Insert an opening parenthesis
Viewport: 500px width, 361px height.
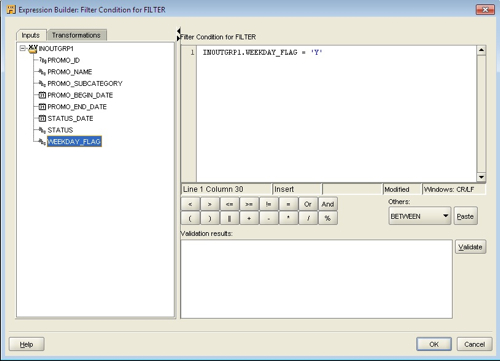190,218
